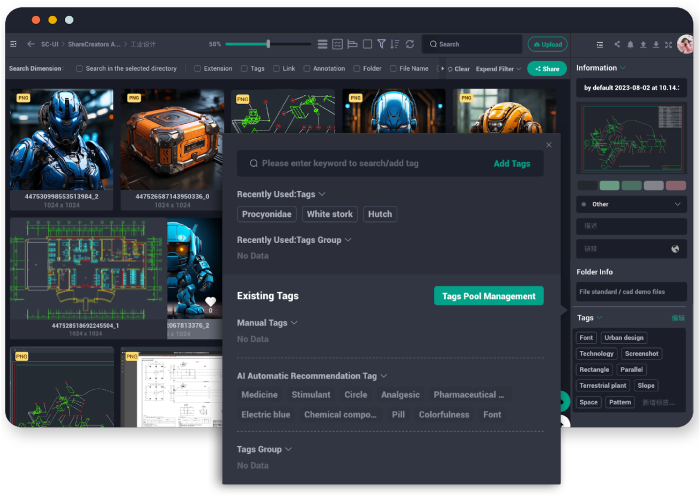This screenshot has width=700, height=501.
Task: Open the Expend Filter dropdown
Action: 498,69
